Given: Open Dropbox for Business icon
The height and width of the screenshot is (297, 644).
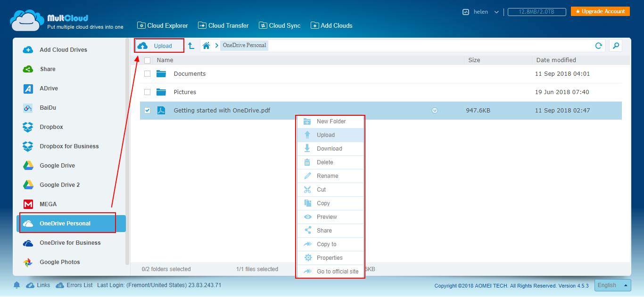Looking at the screenshot, I should point(28,146).
